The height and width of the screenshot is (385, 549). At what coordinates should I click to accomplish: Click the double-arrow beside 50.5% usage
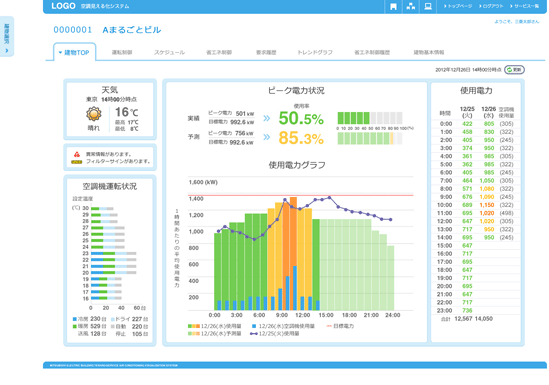(266, 118)
